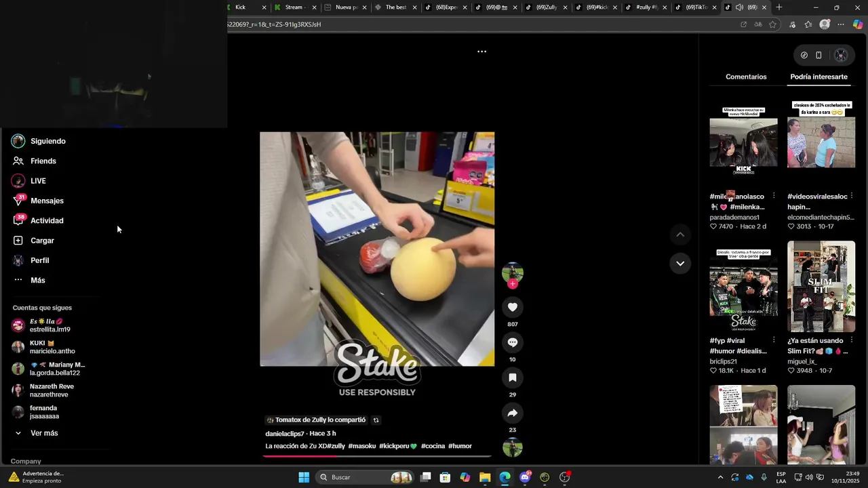Open briclips21 recommended video thumbnail
The image size is (868, 488).
coord(743,286)
